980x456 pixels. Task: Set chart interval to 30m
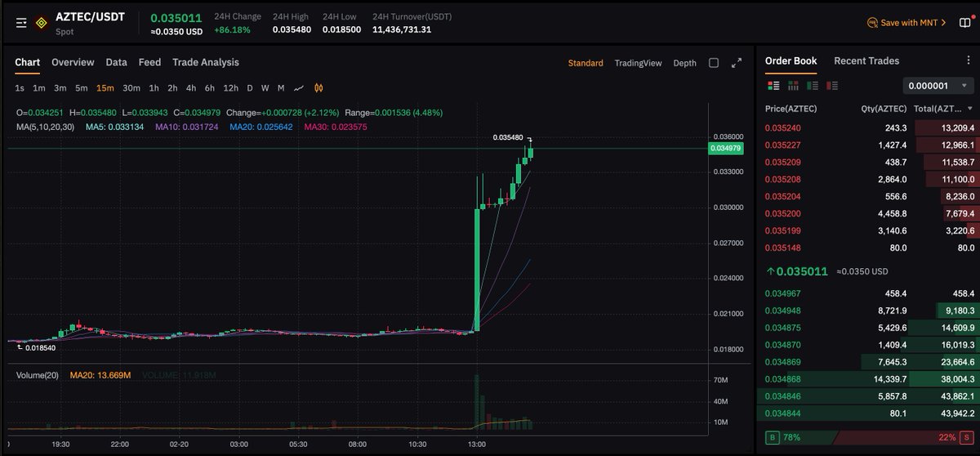point(131,88)
